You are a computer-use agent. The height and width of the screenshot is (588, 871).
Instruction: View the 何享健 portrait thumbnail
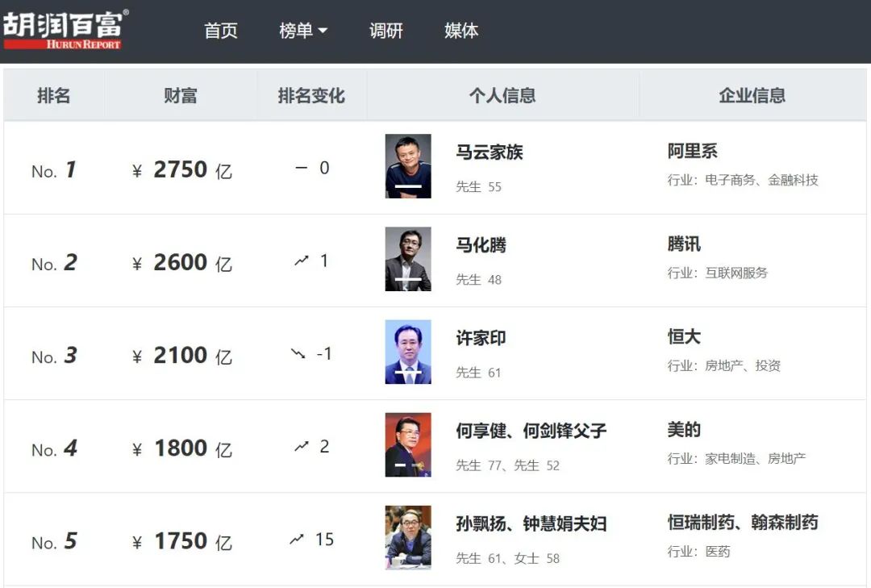click(408, 444)
